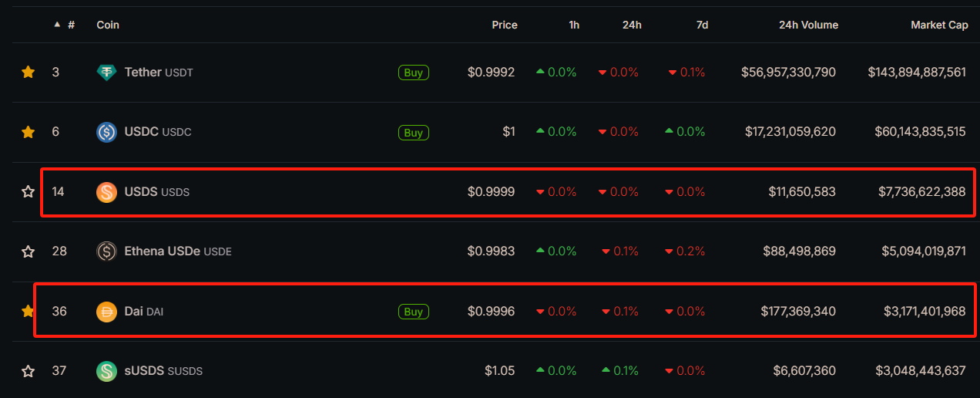The image size is (980, 398).
Task: Favorite sUSDS using the star
Action: [29, 371]
